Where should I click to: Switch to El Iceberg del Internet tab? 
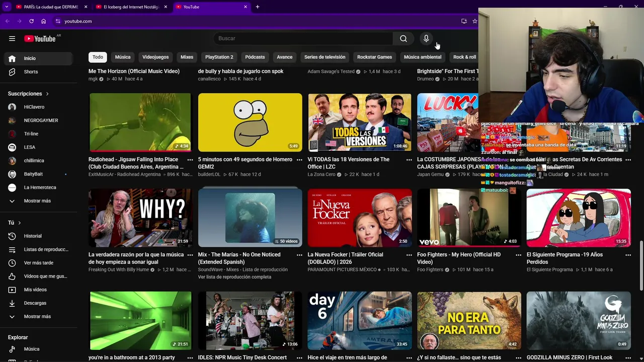coord(131,7)
